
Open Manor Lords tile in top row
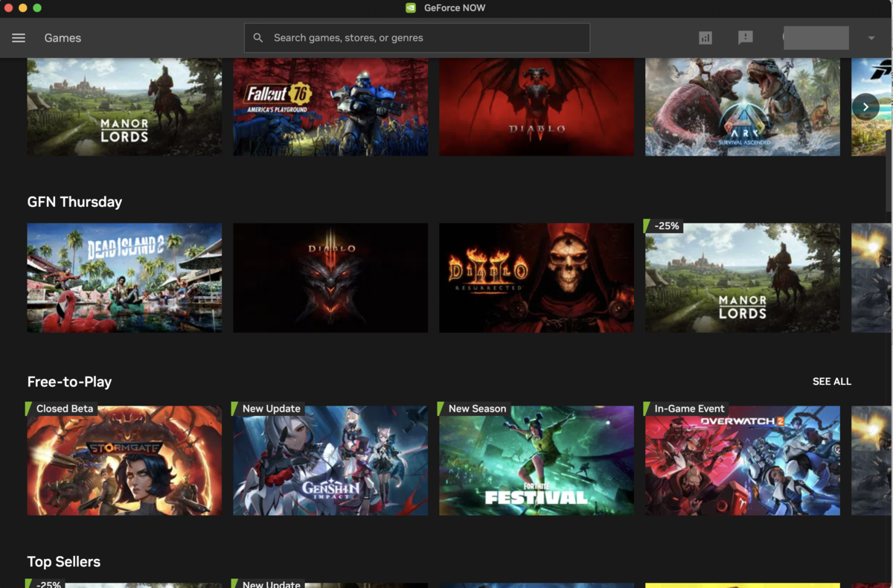(x=124, y=106)
